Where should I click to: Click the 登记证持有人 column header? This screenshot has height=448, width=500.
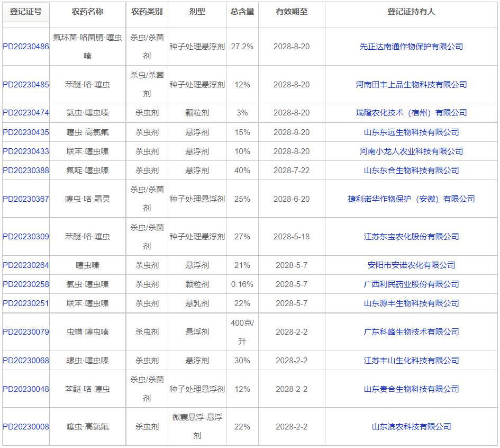pos(411,12)
